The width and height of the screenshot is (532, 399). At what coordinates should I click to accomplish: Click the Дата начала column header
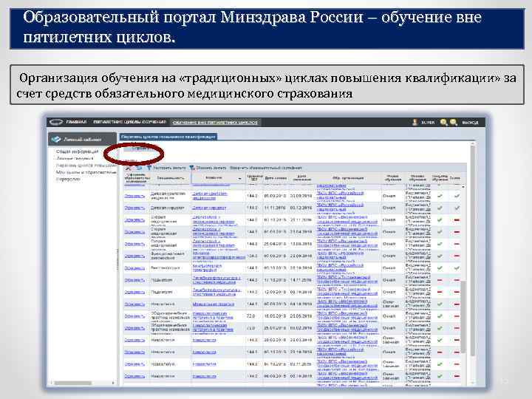(x=276, y=178)
